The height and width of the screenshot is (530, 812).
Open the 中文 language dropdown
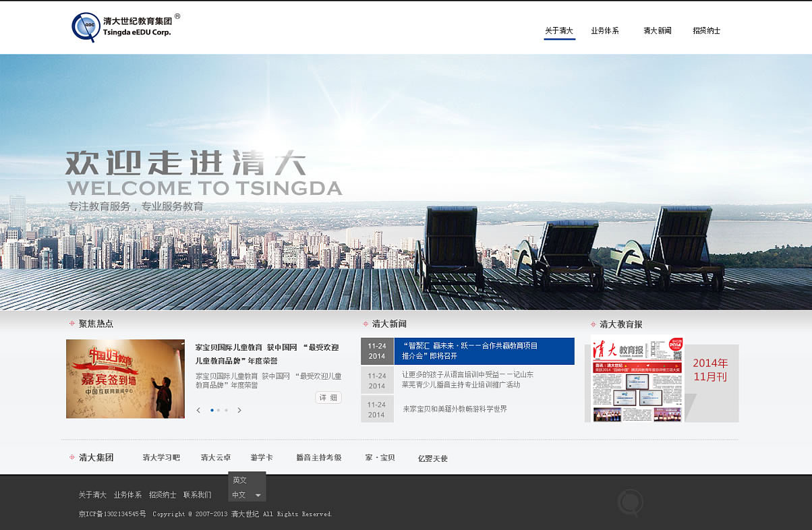245,494
